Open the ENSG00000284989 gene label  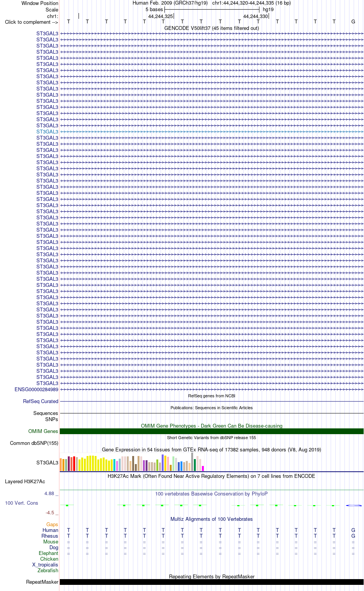[x=36, y=389]
